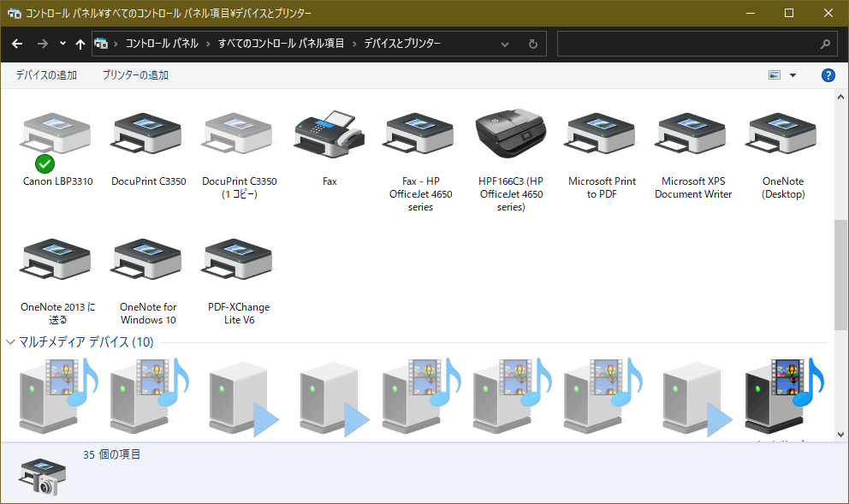The height and width of the screenshot is (504, 849).
Task: Click the status bar devices and printers icon
Action: point(42,477)
